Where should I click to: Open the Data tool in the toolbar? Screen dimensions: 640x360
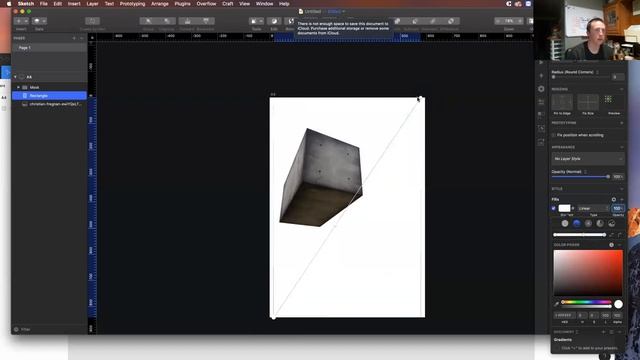[39, 21]
